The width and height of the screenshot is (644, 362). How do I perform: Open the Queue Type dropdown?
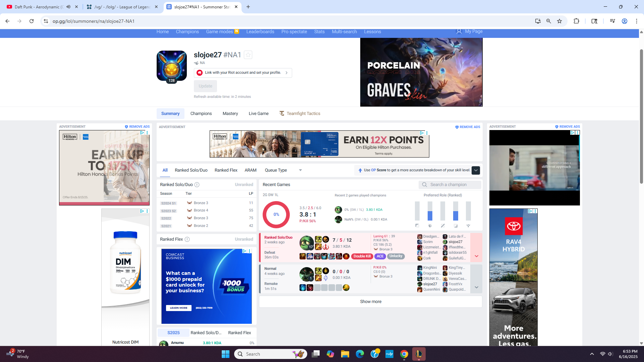(283, 170)
